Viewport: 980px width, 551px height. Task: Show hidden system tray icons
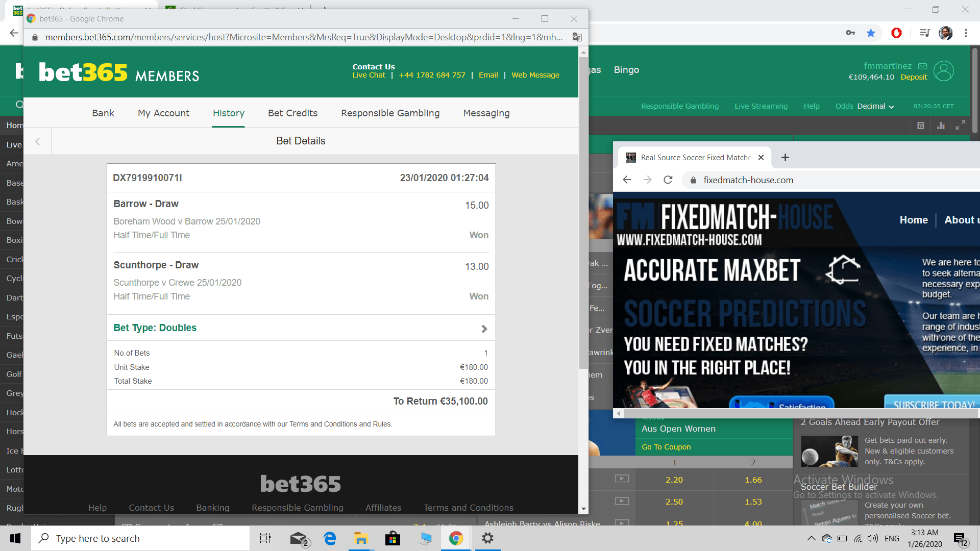[x=811, y=538]
